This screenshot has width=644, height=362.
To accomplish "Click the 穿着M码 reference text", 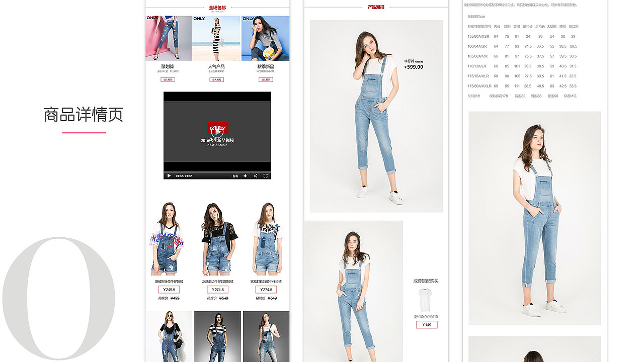I will (571, 96).
